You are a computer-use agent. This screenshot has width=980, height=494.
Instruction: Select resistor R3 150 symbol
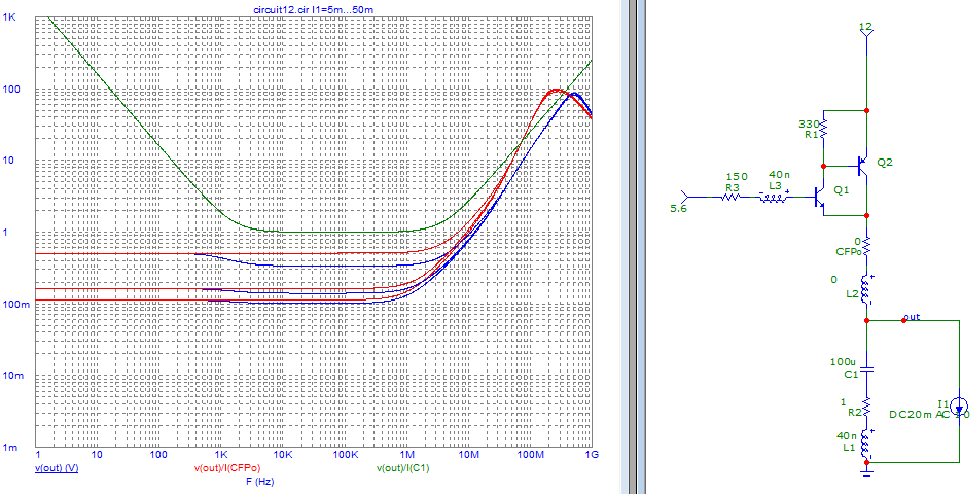coord(730,197)
